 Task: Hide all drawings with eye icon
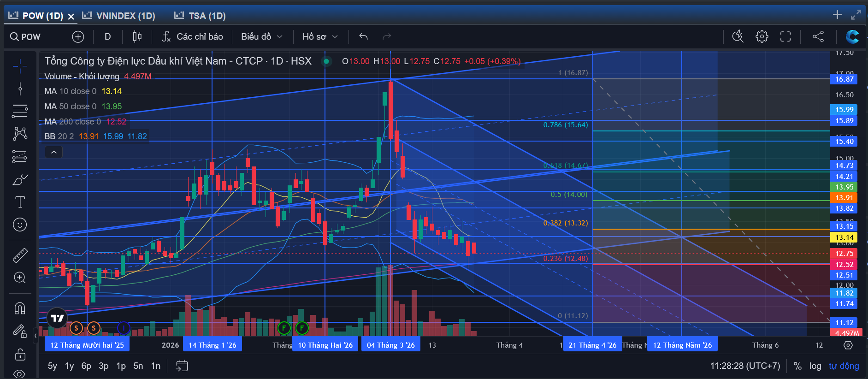20,373
